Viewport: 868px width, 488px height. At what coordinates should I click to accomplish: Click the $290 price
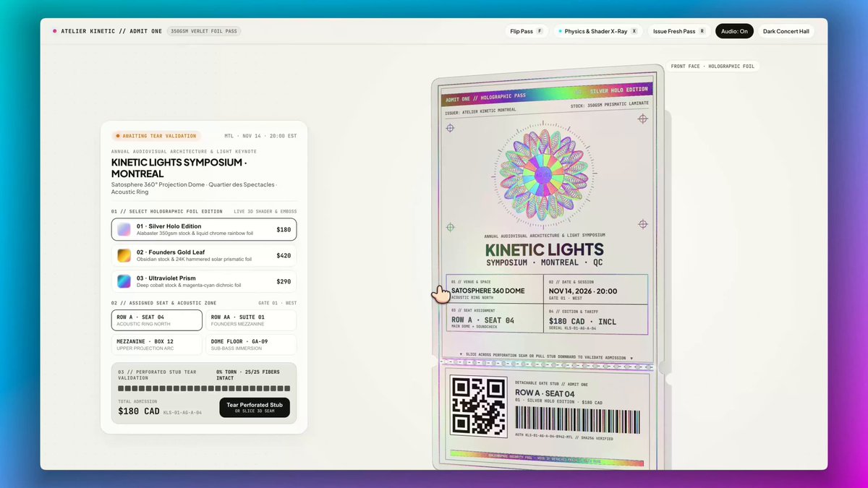(284, 281)
